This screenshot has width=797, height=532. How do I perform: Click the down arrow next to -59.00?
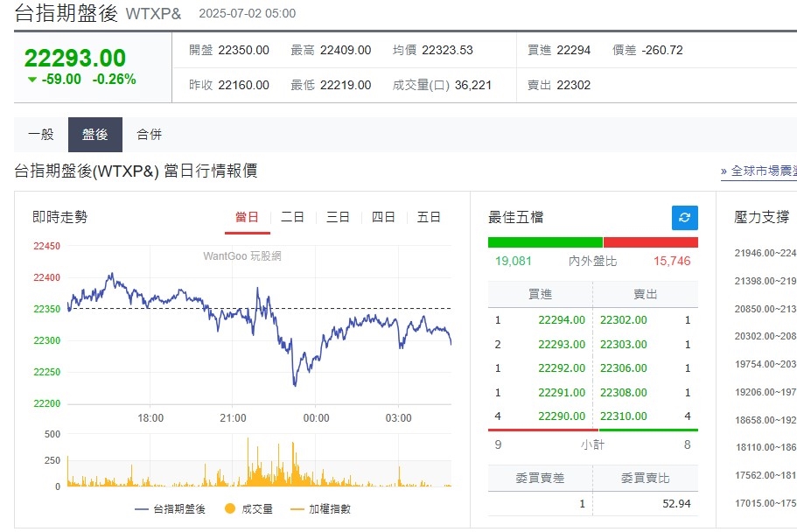pyautogui.click(x=32, y=80)
